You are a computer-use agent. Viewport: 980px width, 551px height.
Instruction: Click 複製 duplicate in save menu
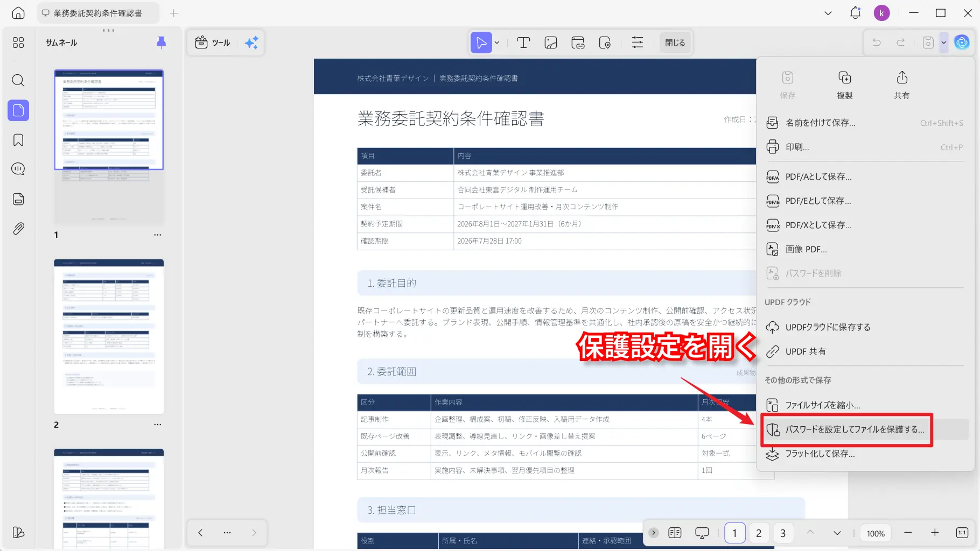(844, 85)
